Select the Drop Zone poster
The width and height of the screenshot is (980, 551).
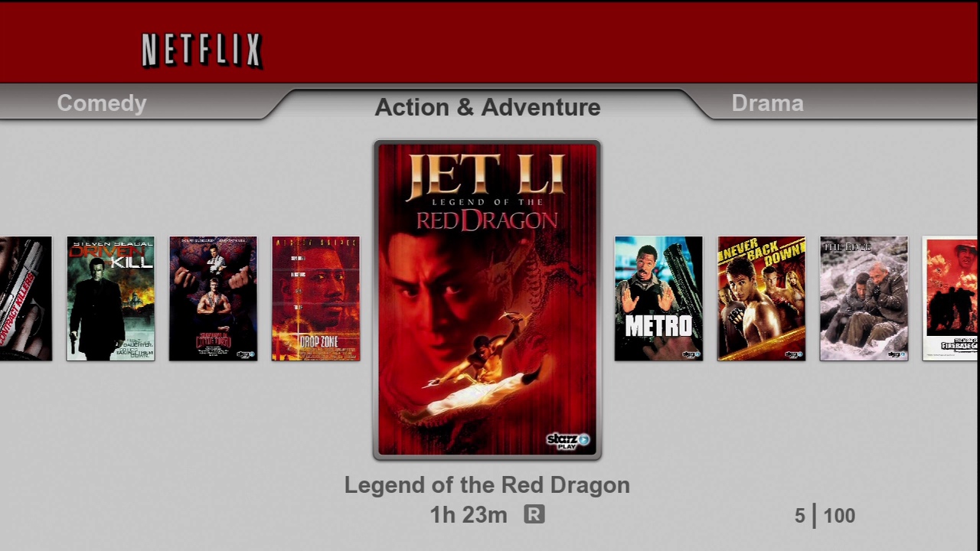(315, 298)
